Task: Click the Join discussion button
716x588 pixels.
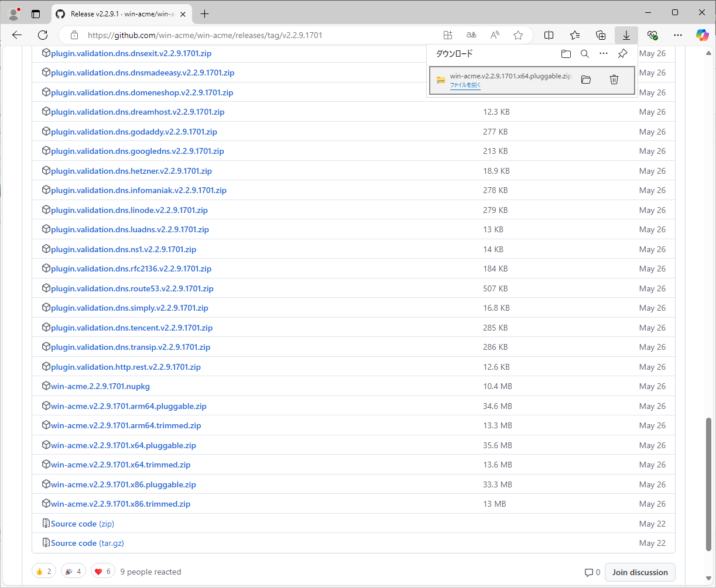Action: [x=640, y=572]
